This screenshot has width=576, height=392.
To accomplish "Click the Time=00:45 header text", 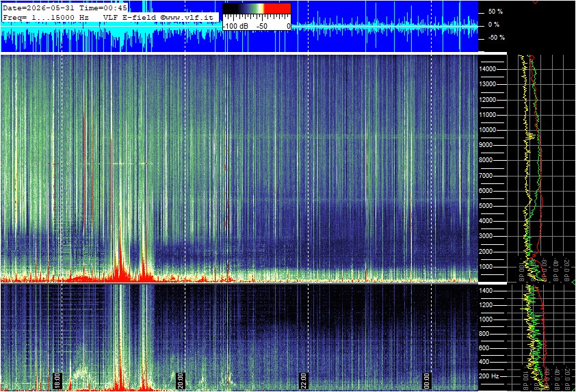I will pos(103,8).
